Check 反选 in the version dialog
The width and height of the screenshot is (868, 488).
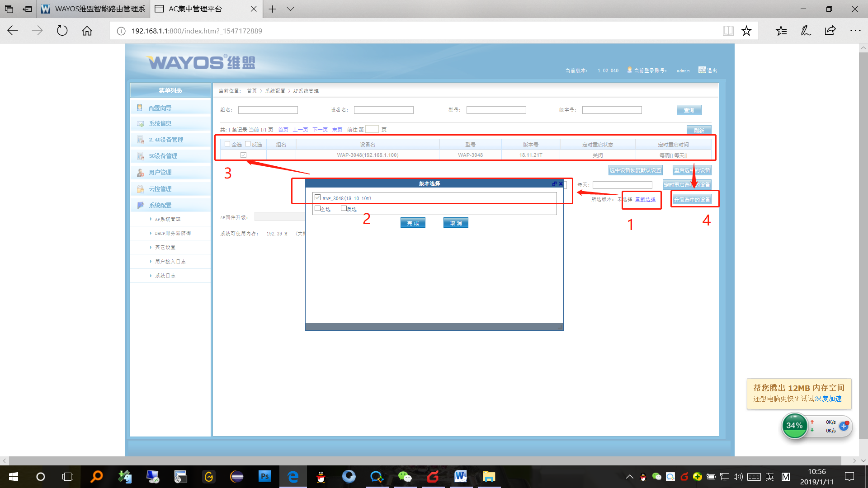point(344,208)
